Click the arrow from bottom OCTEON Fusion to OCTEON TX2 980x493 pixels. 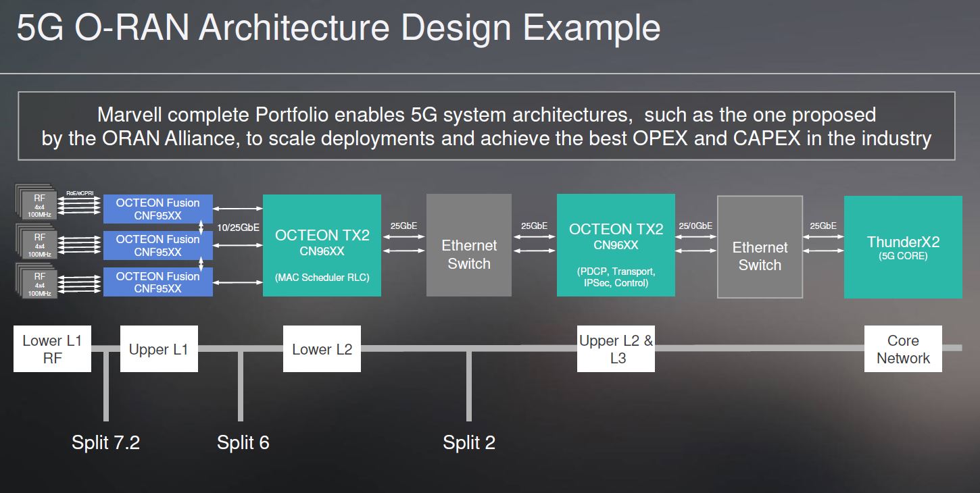pos(237,282)
